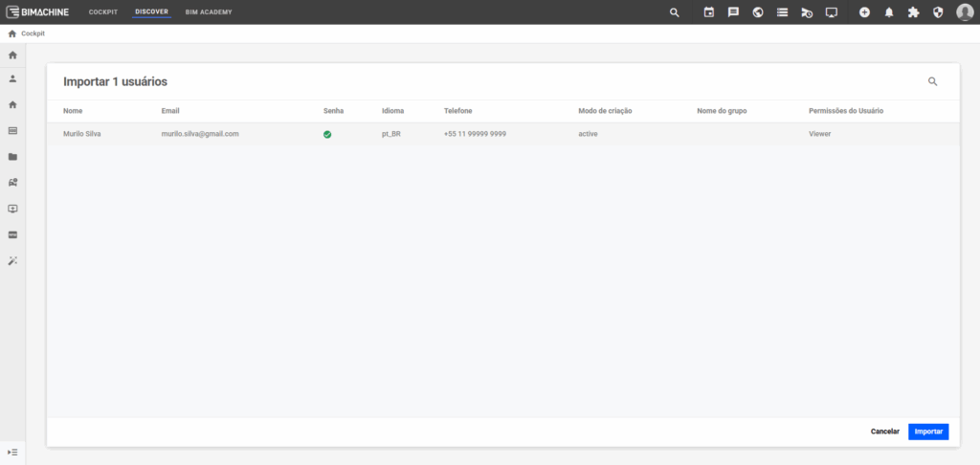Switch to the Cockpit tab
This screenshot has width=980, height=465.
(x=103, y=12)
